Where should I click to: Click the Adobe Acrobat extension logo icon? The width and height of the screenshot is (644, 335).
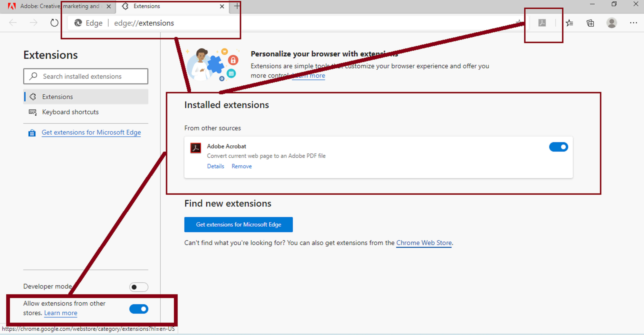[x=195, y=148]
